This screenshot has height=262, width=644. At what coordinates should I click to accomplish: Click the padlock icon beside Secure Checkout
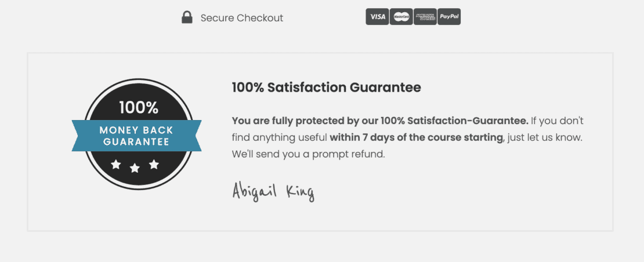coord(187,17)
